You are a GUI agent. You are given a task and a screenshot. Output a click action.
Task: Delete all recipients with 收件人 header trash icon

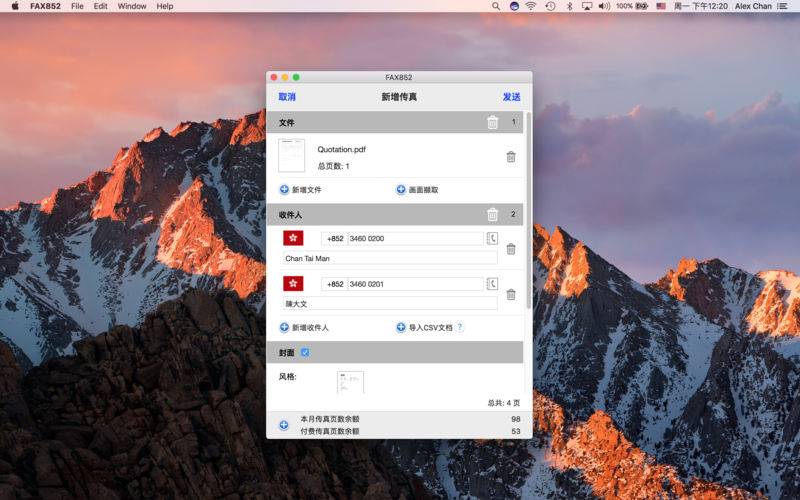(492, 215)
